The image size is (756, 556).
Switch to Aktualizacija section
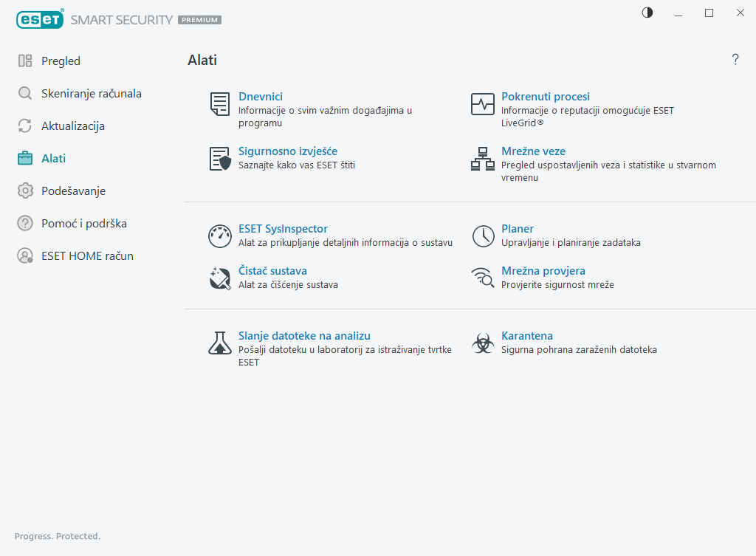click(x=72, y=126)
